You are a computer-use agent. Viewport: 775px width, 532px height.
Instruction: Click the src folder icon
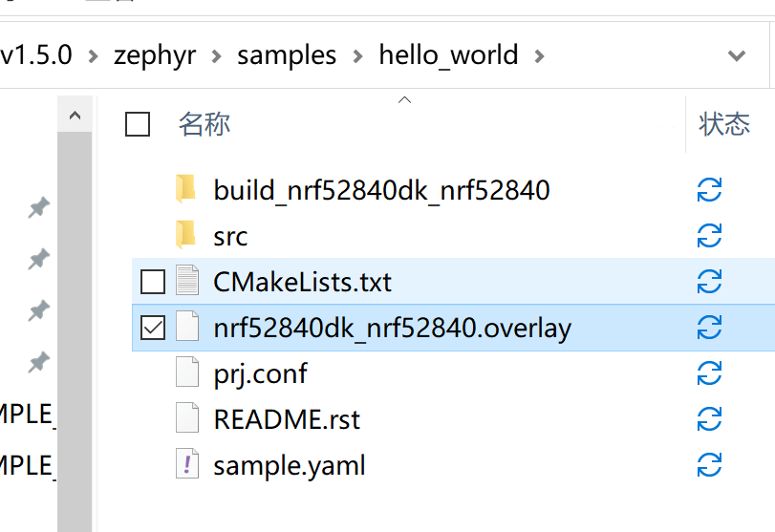click(x=186, y=235)
